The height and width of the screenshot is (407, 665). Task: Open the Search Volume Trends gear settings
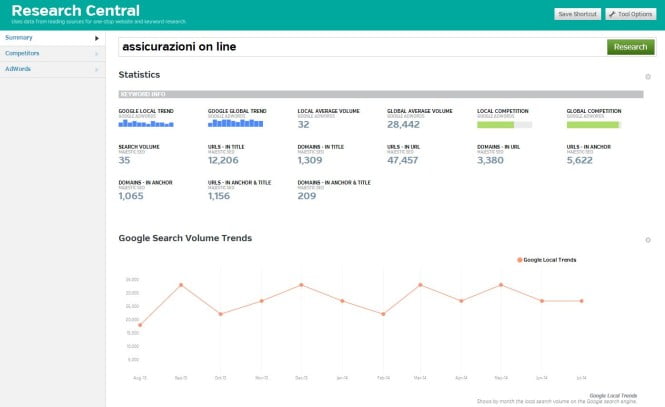648,240
